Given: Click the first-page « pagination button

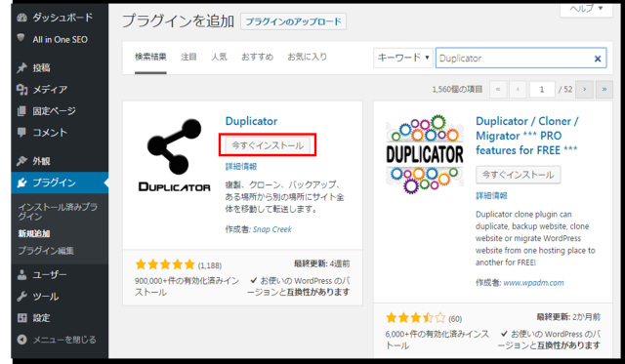Looking at the screenshot, I should tap(498, 89).
